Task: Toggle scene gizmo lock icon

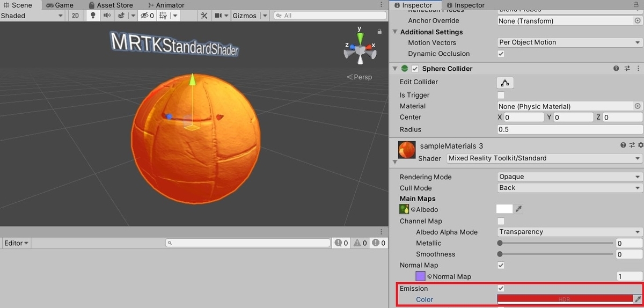Action: (379, 32)
